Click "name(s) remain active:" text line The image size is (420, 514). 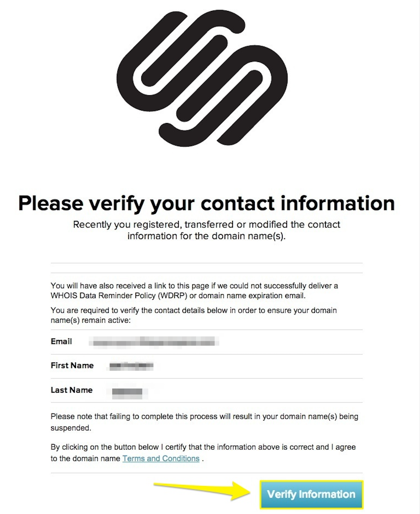[x=91, y=320]
